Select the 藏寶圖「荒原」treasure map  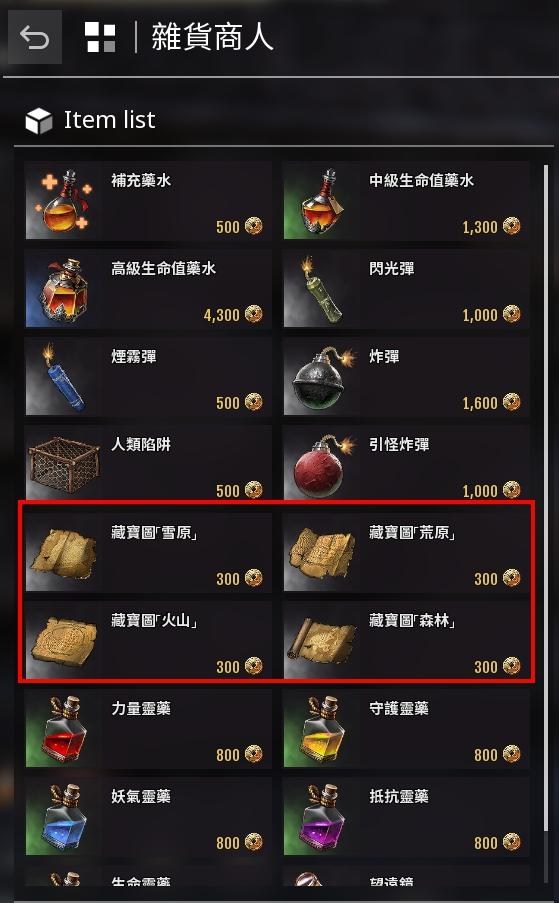click(x=406, y=553)
